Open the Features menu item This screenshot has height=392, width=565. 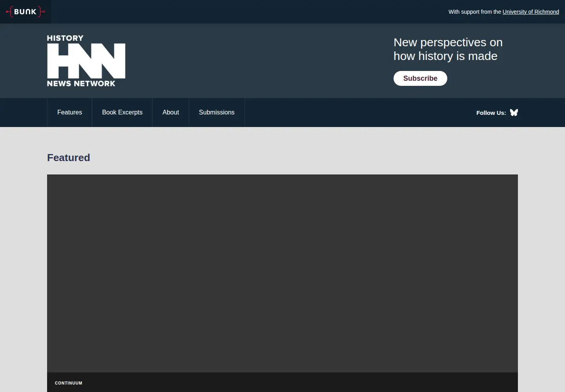tap(70, 113)
